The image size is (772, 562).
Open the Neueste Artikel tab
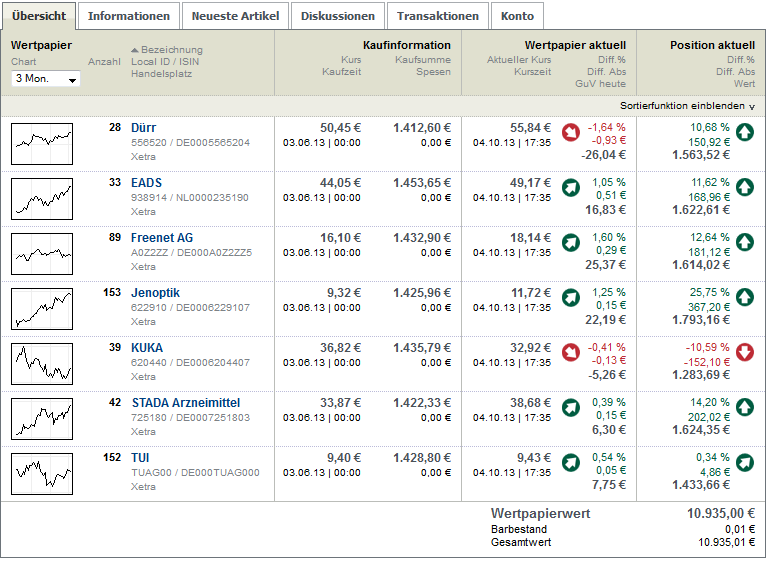coord(237,16)
